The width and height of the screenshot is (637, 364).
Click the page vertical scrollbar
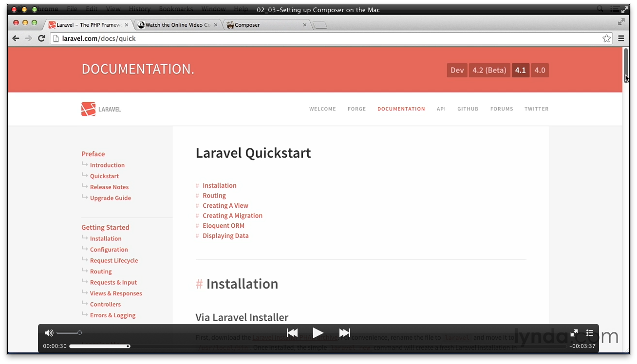point(626,66)
